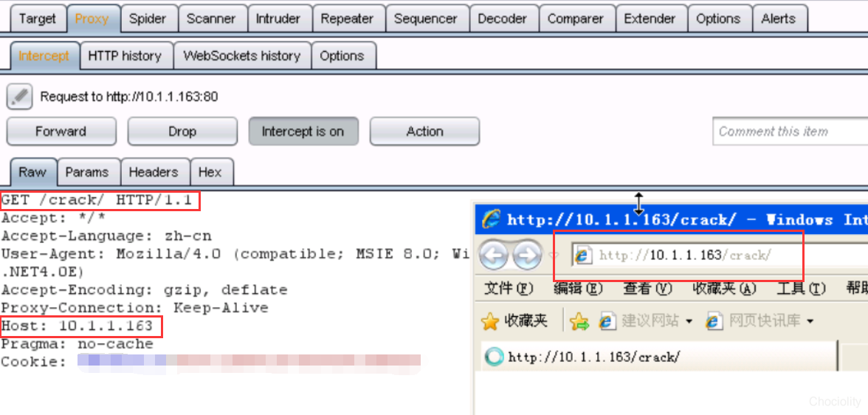This screenshot has height=415, width=868.
Task: Click the 网页快讯库 favorites bar link
Action: point(765,320)
